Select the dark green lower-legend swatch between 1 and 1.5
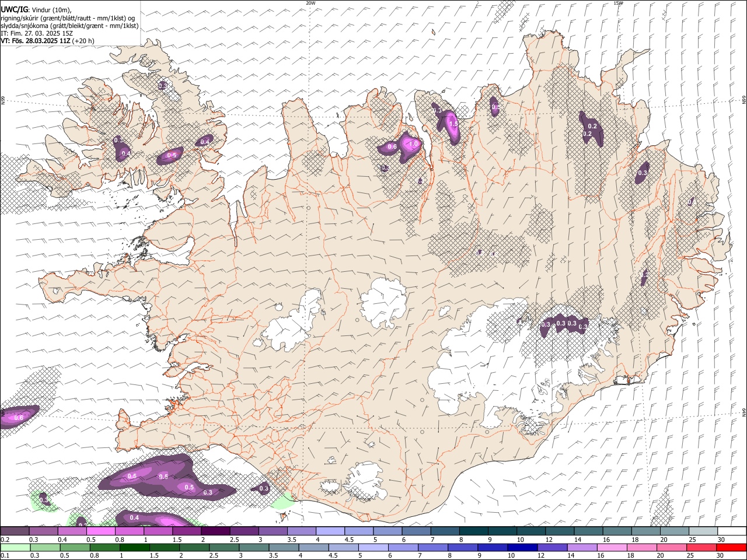The width and height of the screenshot is (747, 560). pyautogui.click(x=135, y=547)
